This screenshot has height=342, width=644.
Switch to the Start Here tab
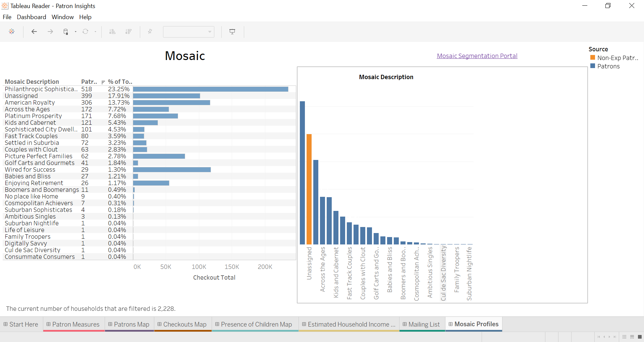tap(21, 324)
